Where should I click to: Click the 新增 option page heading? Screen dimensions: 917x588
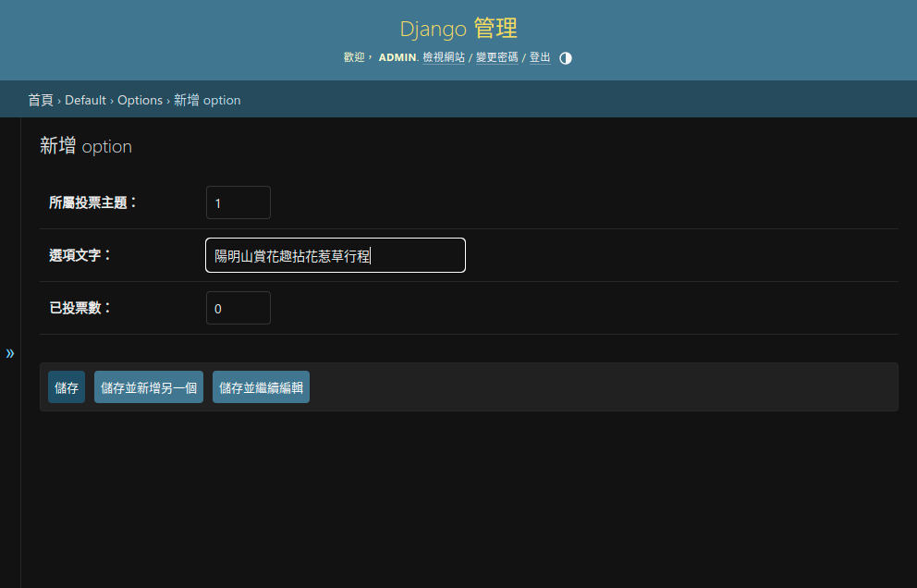(86, 146)
